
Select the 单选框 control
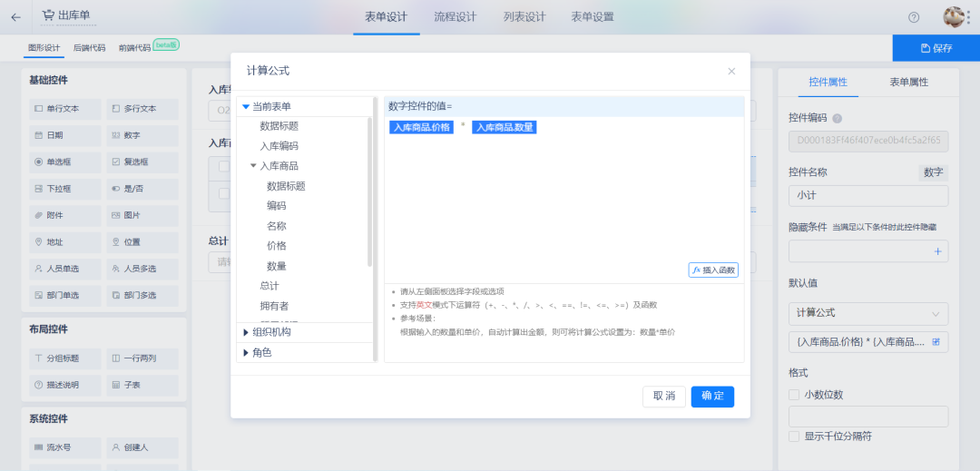coord(65,162)
